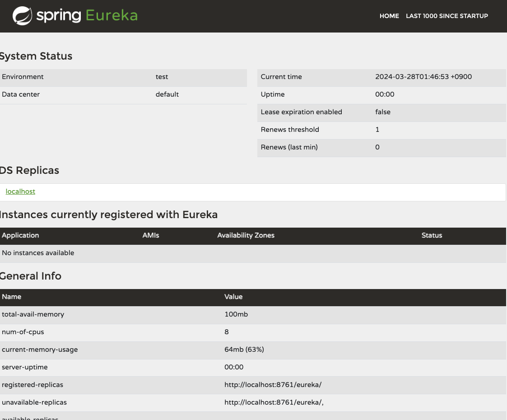The image size is (507, 420).
Task: Select the unavailable-replicas URL value
Action: pos(274,402)
